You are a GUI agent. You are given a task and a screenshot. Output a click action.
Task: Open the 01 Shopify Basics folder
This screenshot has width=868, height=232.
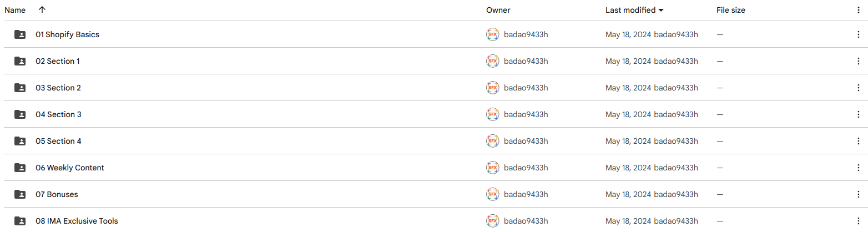click(x=67, y=34)
